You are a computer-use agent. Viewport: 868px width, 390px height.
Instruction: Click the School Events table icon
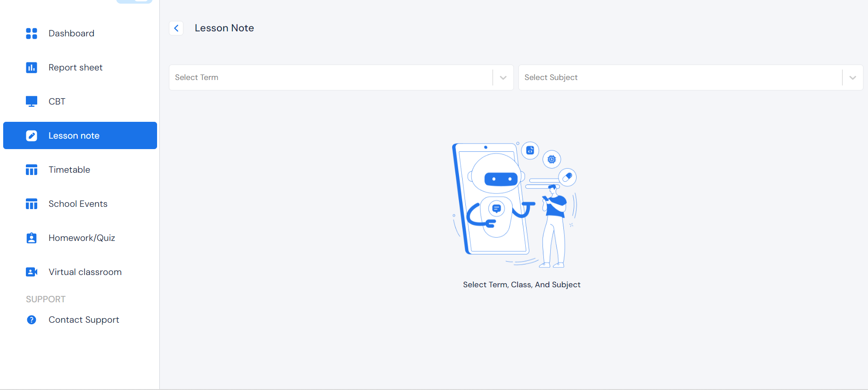[x=31, y=204]
